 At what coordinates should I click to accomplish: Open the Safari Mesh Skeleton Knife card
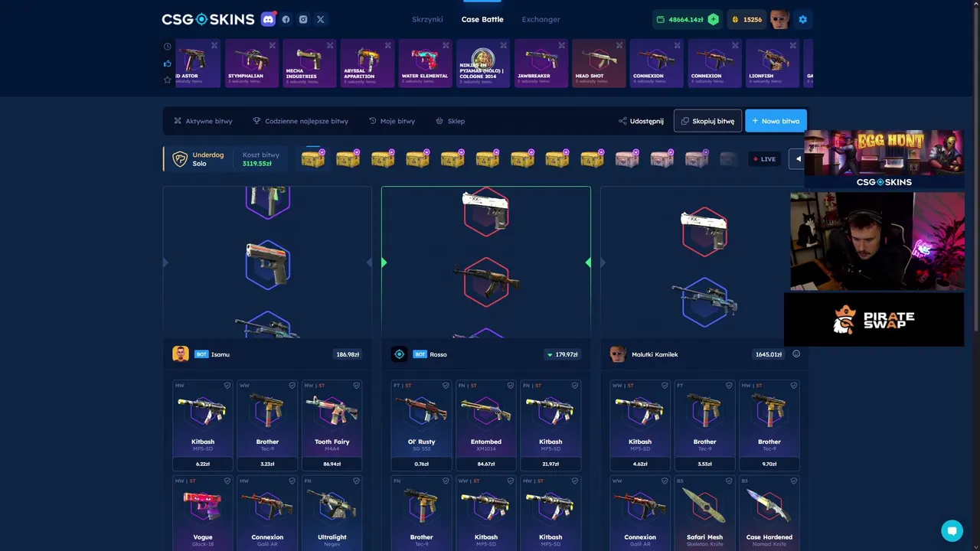[704, 513]
